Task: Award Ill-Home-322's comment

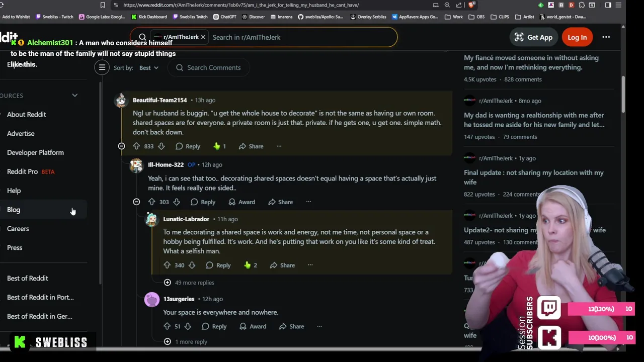Action: tap(242, 202)
